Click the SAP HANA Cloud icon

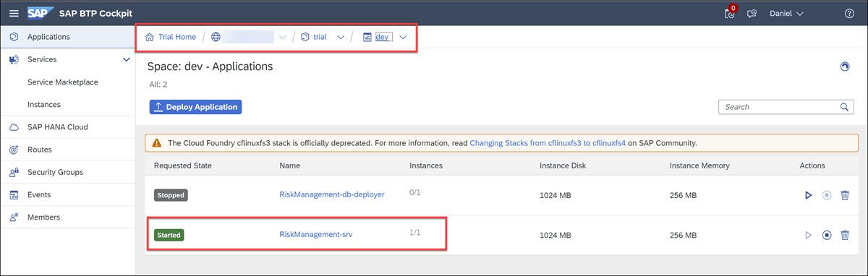coord(14,127)
